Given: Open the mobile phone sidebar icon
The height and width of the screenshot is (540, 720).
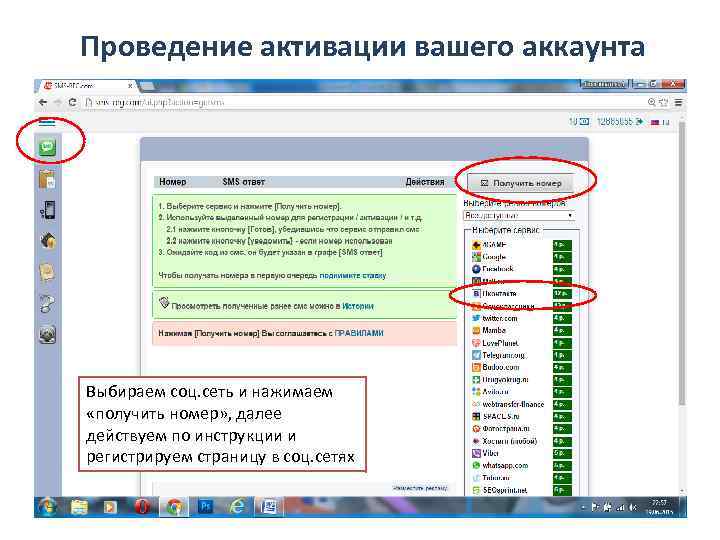Looking at the screenshot, I should (x=48, y=210).
